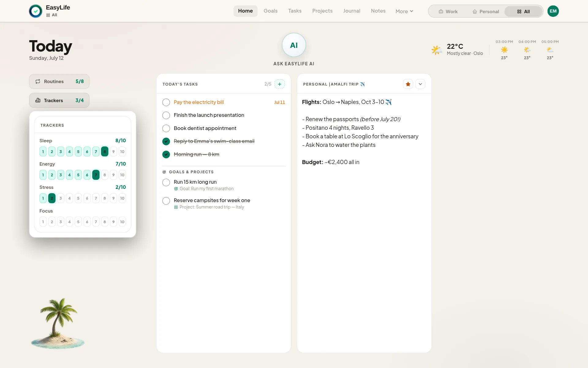Click the 05:00 PM forecast icon
The height and width of the screenshot is (368, 588).
click(550, 50)
